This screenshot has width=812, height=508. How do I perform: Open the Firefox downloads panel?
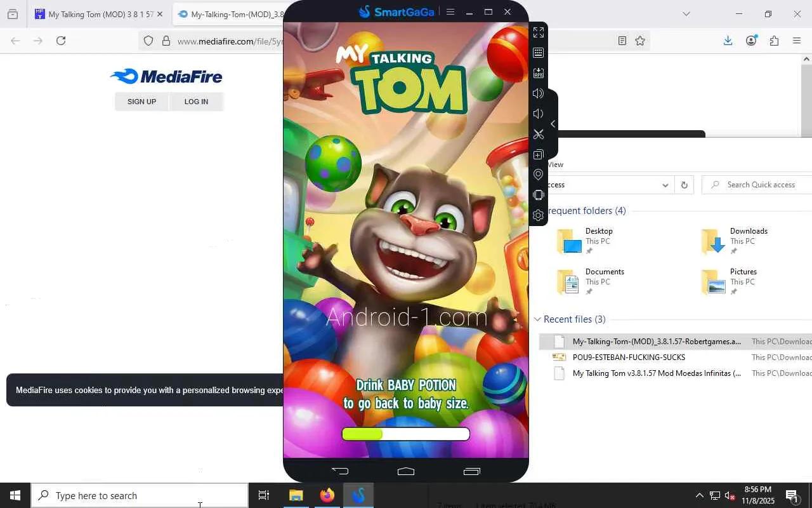pos(728,41)
